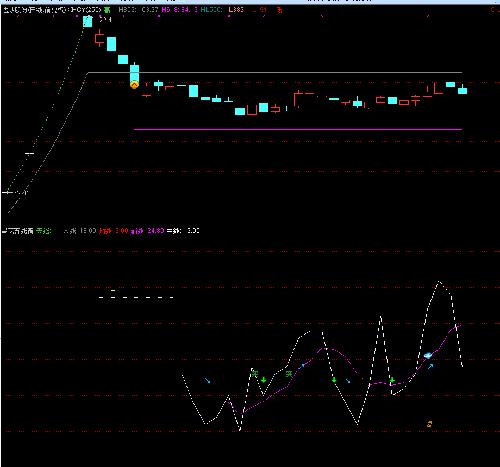Click green down arrow between the 买 markers
Viewport: 500px width, 467px height.
pos(264,380)
